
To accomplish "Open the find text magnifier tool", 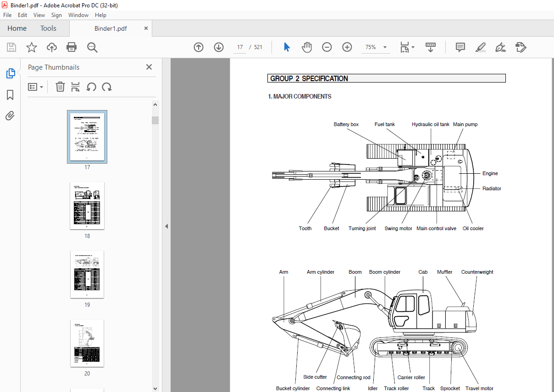I will (x=92, y=47).
